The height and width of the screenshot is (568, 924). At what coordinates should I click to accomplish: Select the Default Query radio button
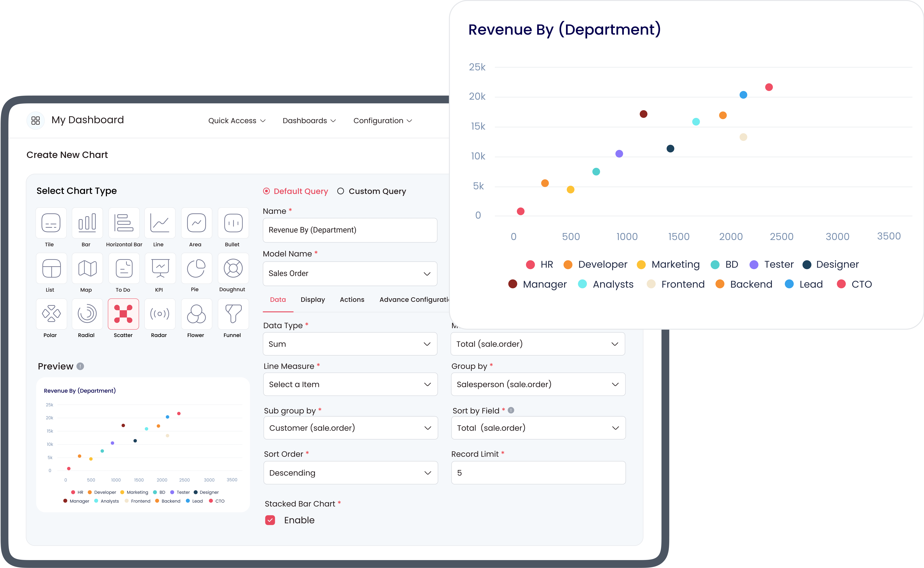click(266, 191)
